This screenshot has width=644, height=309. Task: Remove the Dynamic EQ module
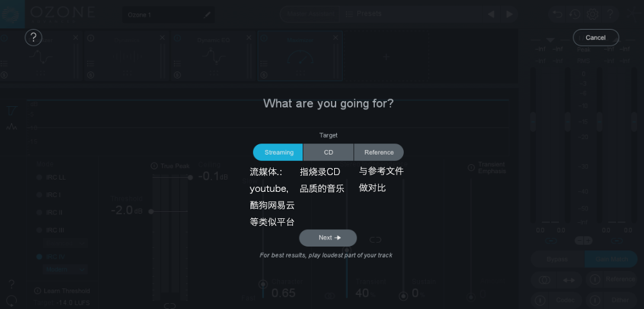249,37
